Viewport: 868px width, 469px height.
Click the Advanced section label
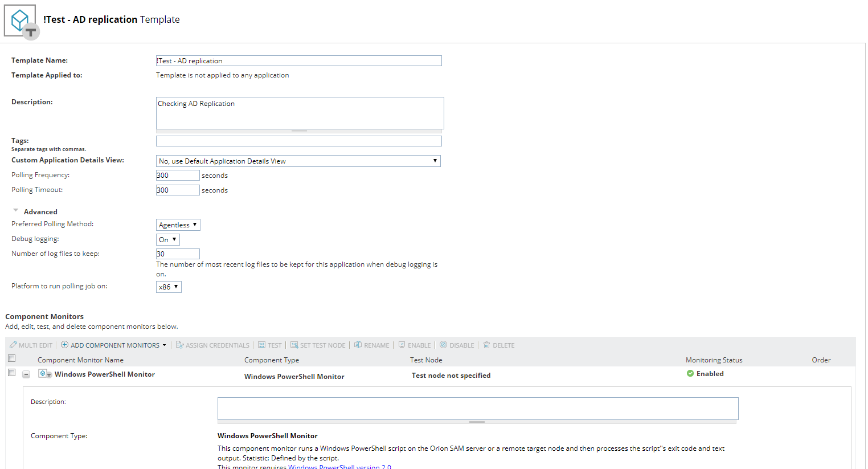(40, 211)
